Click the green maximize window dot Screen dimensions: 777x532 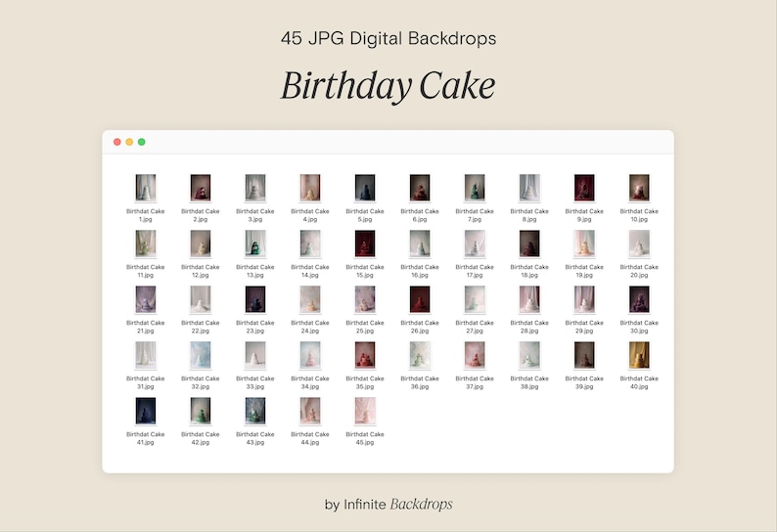click(x=142, y=142)
